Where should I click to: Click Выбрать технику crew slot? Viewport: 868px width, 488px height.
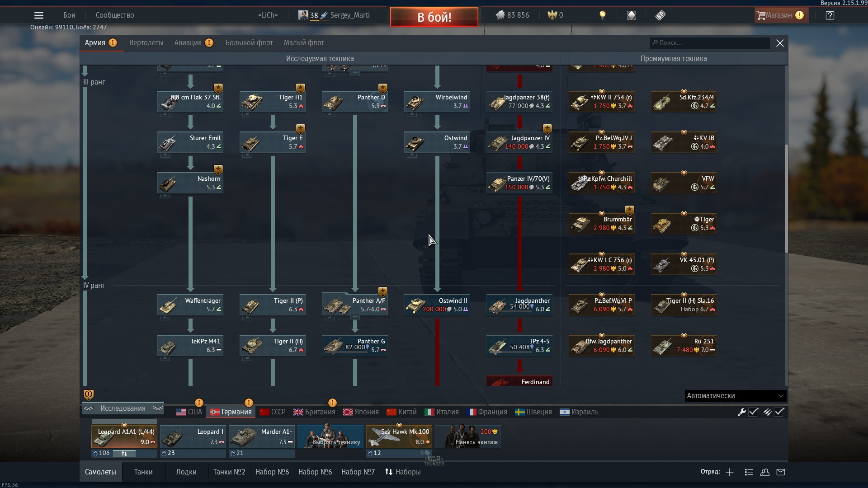pos(330,436)
